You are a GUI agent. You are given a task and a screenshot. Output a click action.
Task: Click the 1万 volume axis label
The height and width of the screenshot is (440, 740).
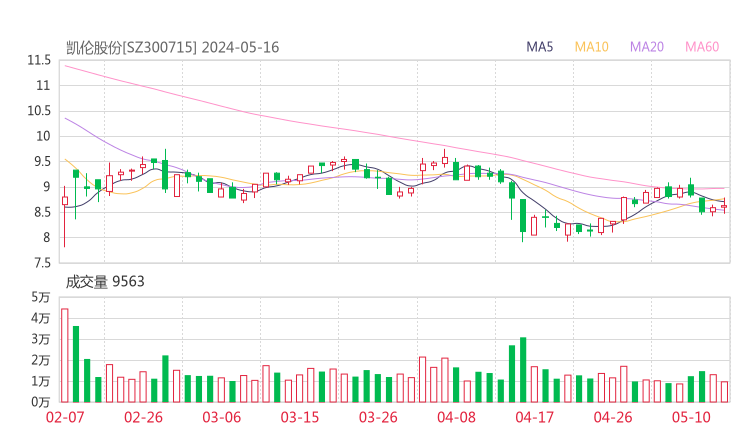tap(41, 381)
